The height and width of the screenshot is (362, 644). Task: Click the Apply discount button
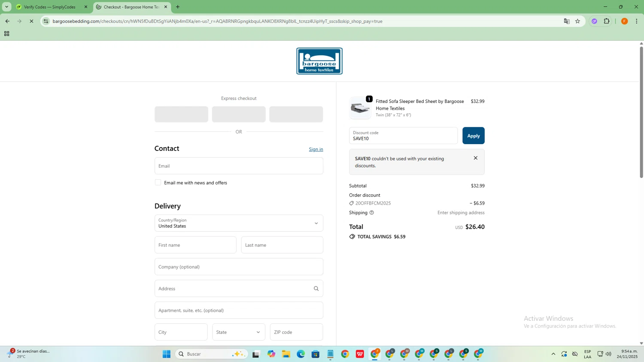(x=473, y=136)
